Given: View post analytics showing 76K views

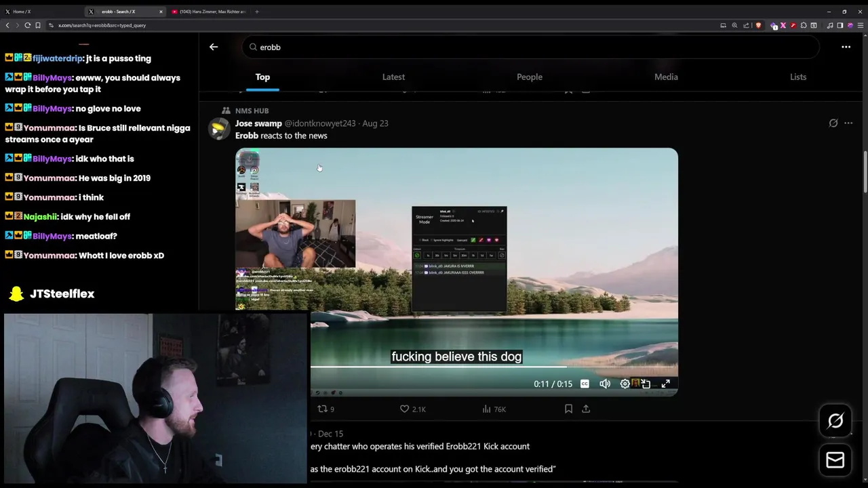Looking at the screenshot, I should [494, 409].
